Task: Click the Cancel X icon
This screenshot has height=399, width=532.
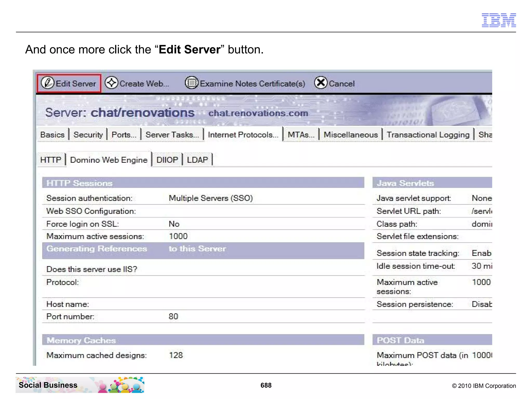Action: pyautogui.click(x=321, y=83)
